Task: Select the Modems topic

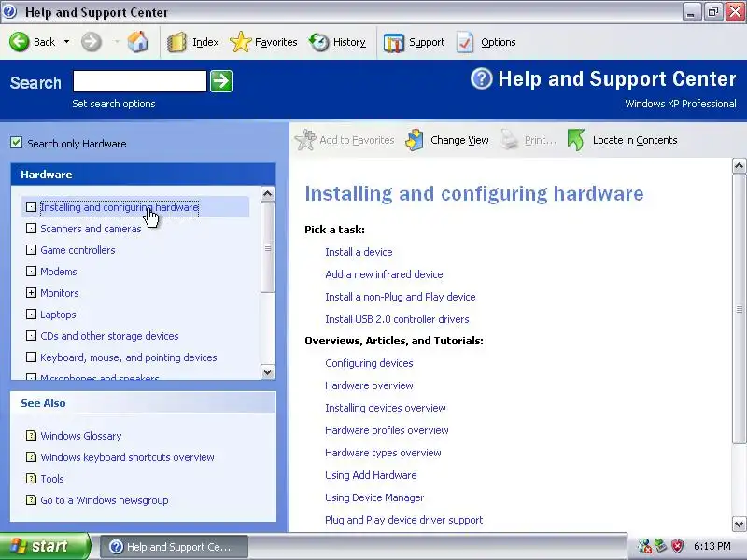Action: (x=59, y=272)
